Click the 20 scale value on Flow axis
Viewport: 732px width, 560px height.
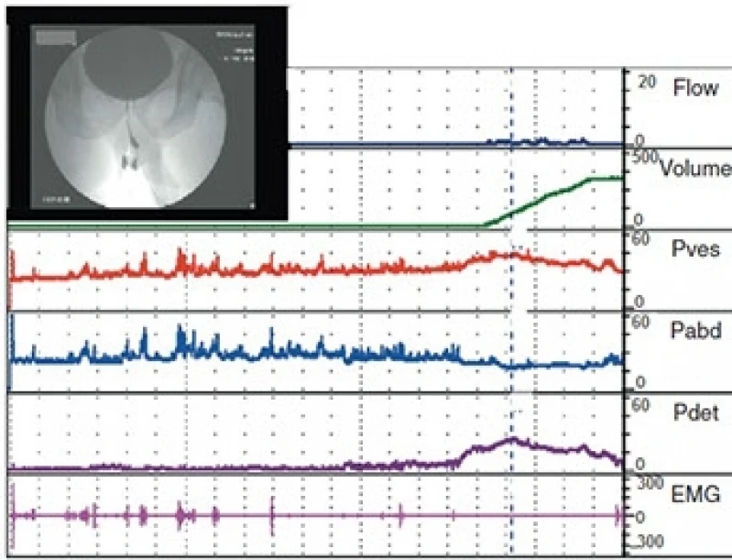[x=647, y=82]
